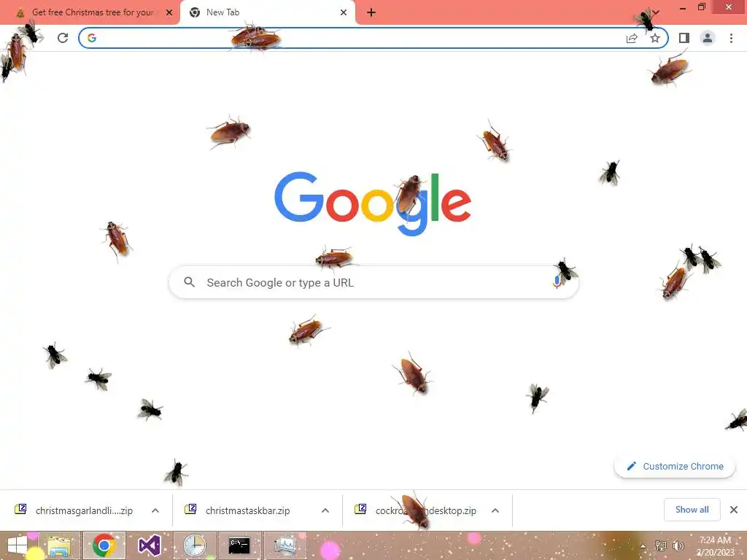Click Show all downloads
Screen dimensions: 747x560
point(692,510)
